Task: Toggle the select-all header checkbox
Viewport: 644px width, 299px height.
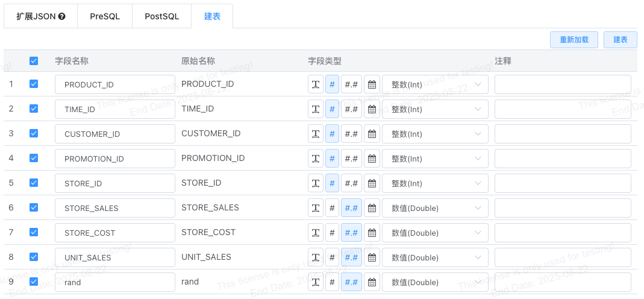Action: (x=34, y=61)
